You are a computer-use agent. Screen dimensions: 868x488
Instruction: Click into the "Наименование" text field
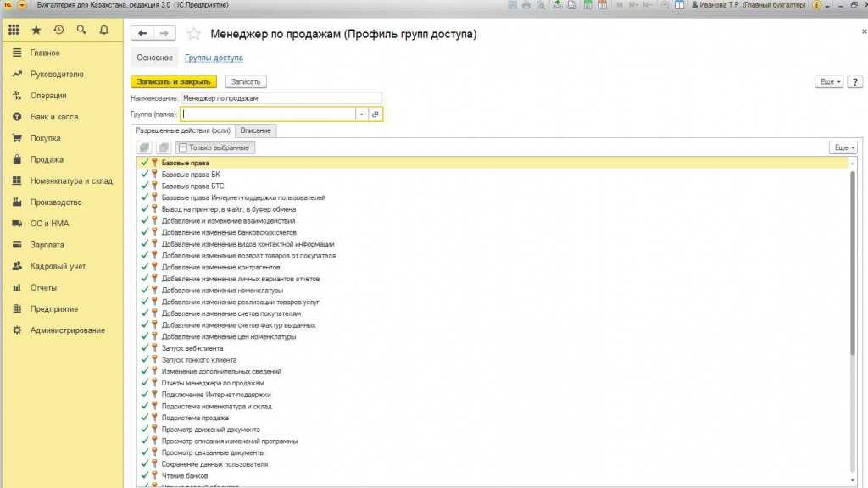pyautogui.click(x=280, y=98)
